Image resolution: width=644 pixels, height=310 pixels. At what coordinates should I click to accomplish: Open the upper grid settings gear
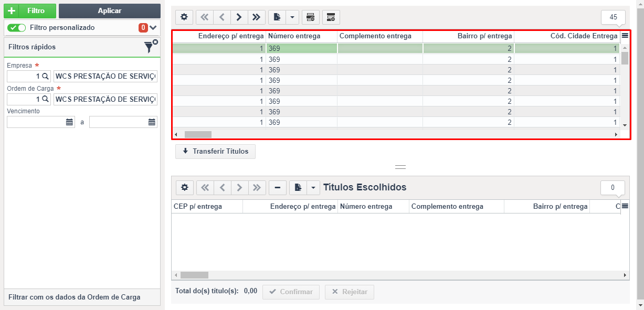coord(184,17)
